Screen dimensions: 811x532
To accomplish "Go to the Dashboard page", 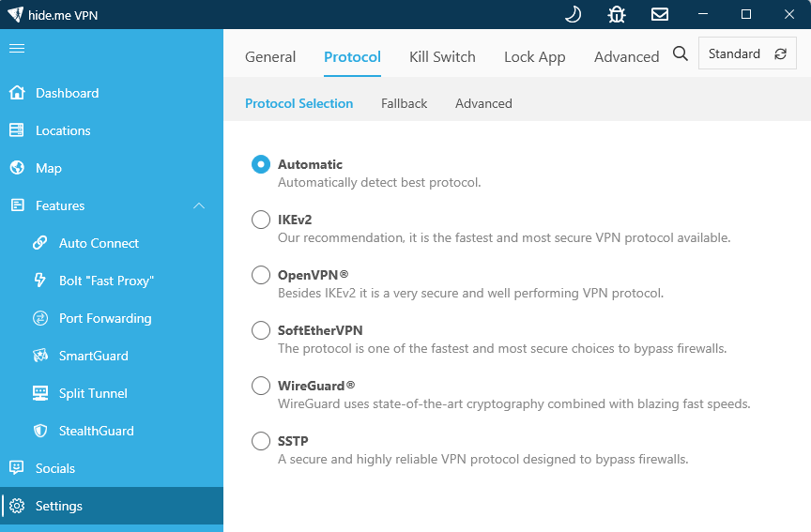I will (x=67, y=93).
